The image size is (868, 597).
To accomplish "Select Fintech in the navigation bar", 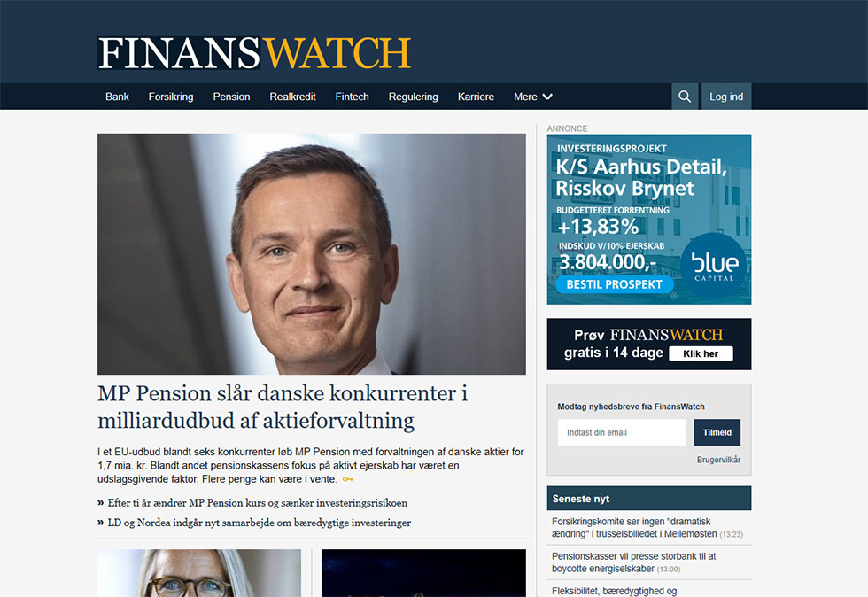I will [x=352, y=97].
